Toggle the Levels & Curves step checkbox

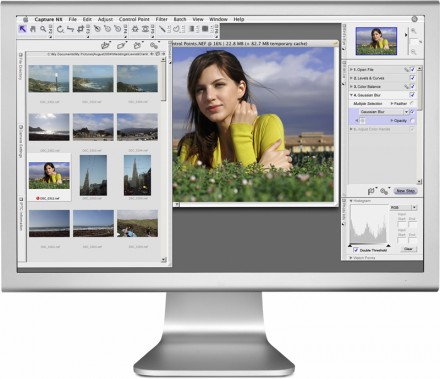pos(412,78)
